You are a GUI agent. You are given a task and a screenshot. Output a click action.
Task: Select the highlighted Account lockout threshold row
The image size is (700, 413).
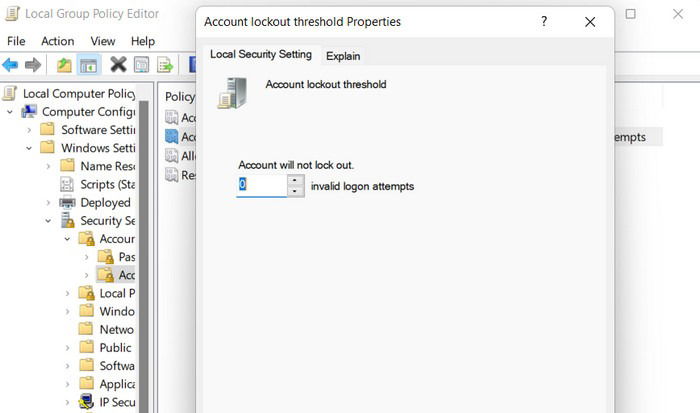(x=180, y=137)
